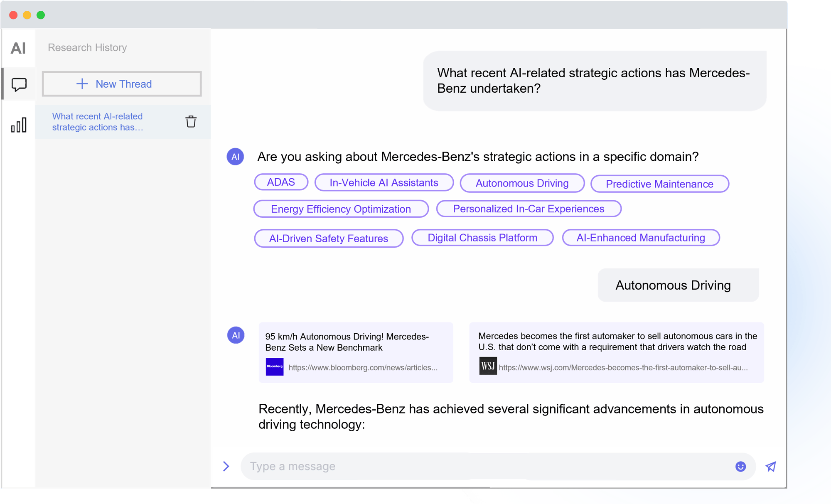Click the AI avatar beside source cards

[x=236, y=335]
